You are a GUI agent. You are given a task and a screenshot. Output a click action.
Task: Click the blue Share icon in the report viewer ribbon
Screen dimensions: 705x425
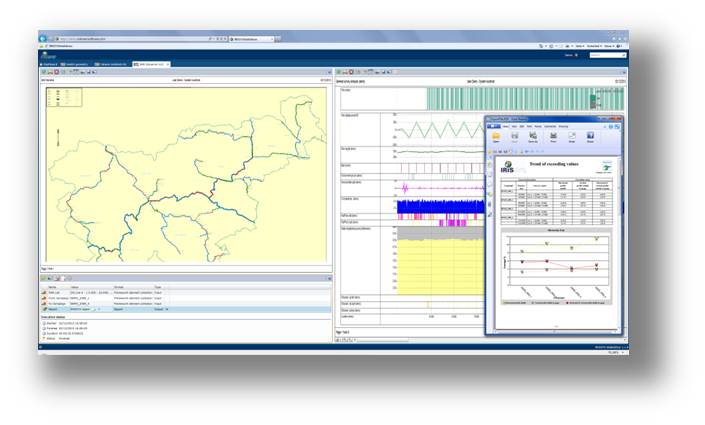pyautogui.click(x=590, y=137)
